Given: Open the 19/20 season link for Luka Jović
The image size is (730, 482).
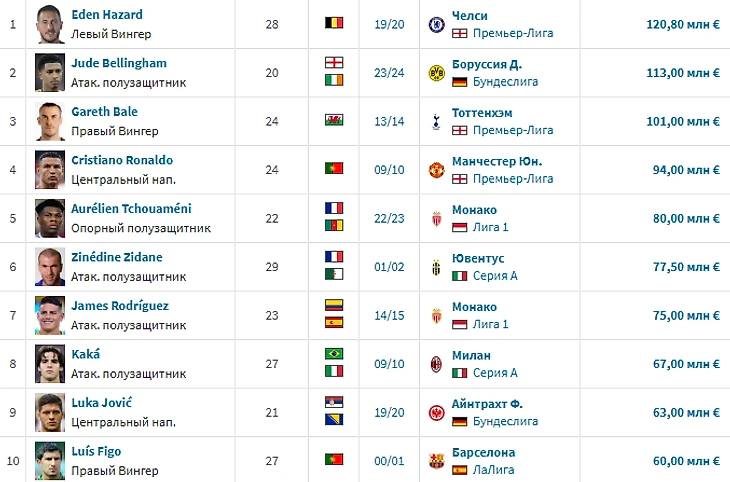Looking at the screenshot, I should click(x=389, y=413).
